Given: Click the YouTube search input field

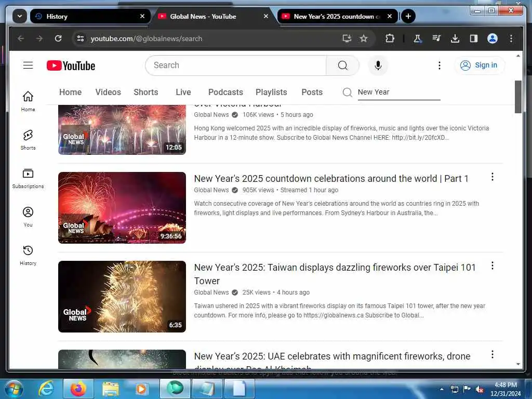Looking at the screenshot, I should tap(236, 65).
